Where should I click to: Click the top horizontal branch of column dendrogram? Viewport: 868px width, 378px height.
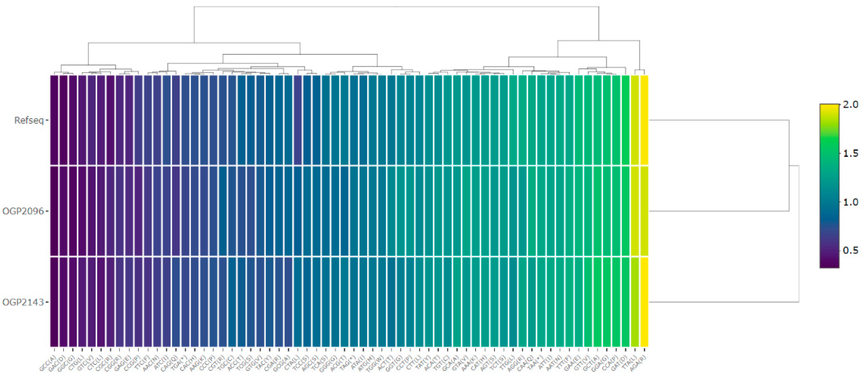[396, 7]
